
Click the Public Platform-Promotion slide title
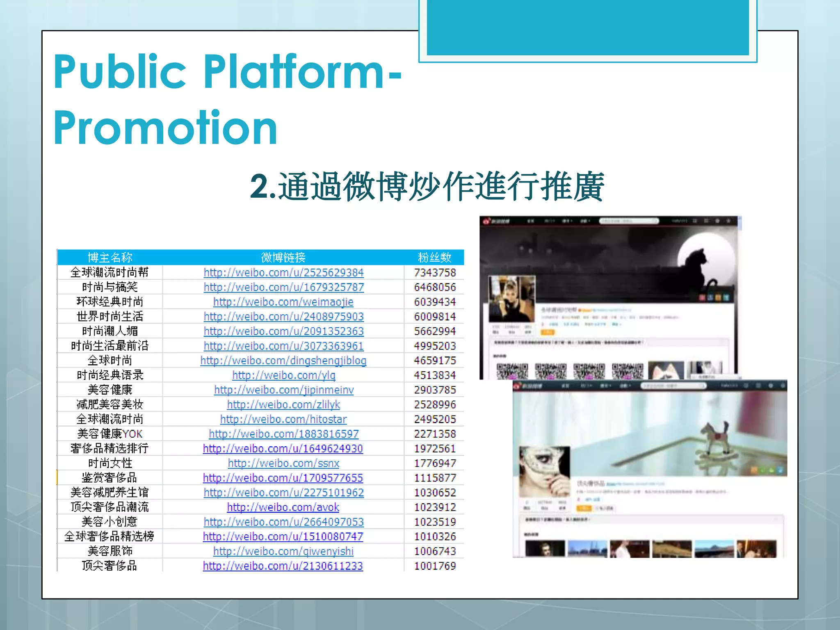coord(227,99)
